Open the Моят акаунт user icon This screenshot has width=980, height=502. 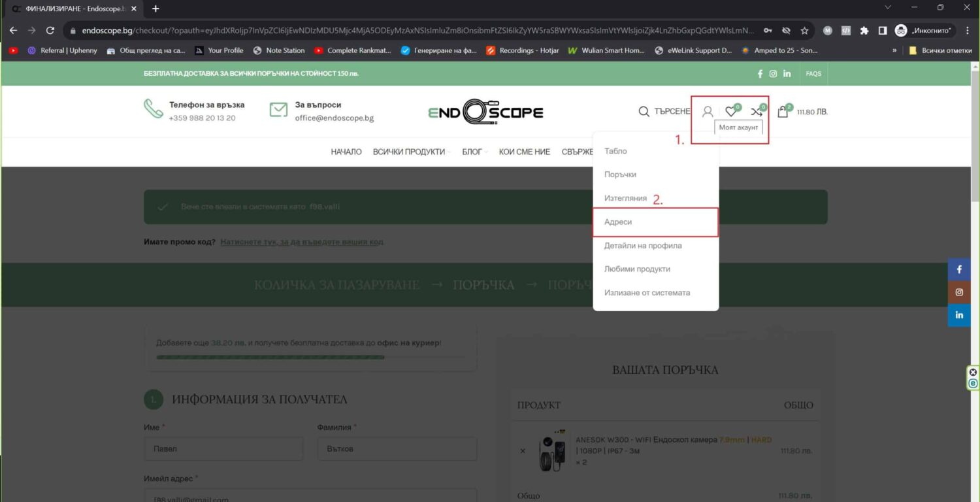[x=708, y=112]
